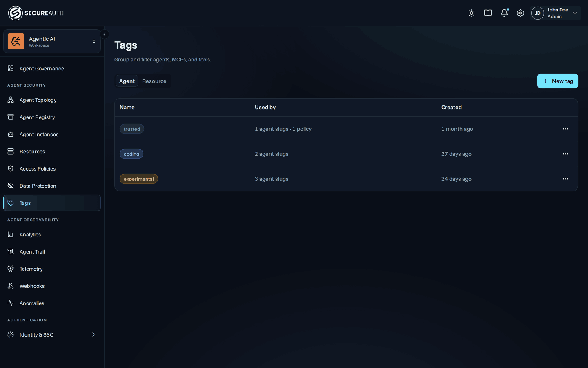Click the Agent Registry icon
Image resolution: width=588 pixels, height=368 pixels.
[x=11, y=117]
